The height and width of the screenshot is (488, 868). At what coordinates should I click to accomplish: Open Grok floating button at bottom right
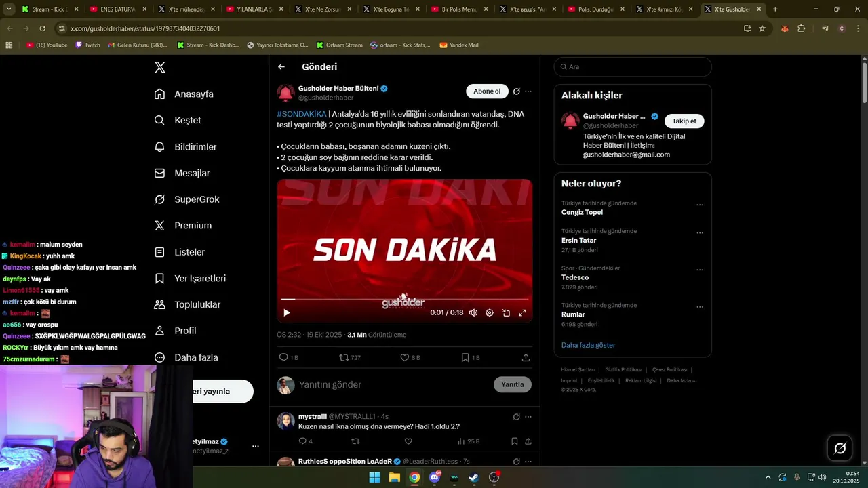click(840, 448)
